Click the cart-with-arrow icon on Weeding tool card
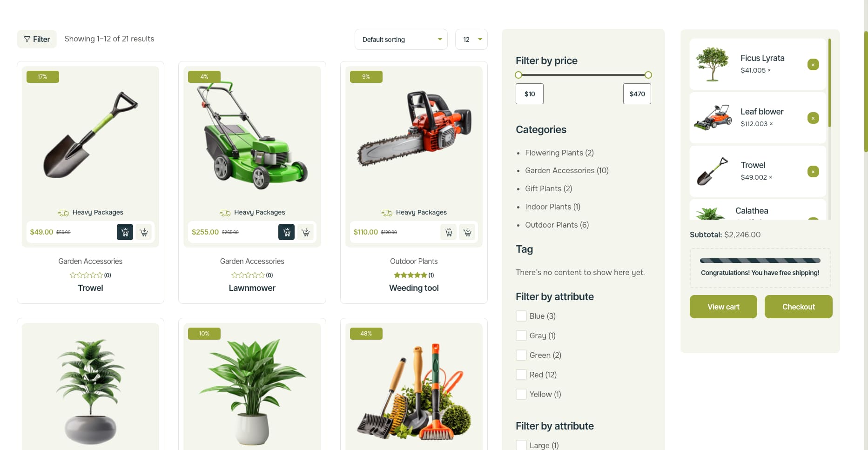Screen dimensions: 868x450 [467, 232]
